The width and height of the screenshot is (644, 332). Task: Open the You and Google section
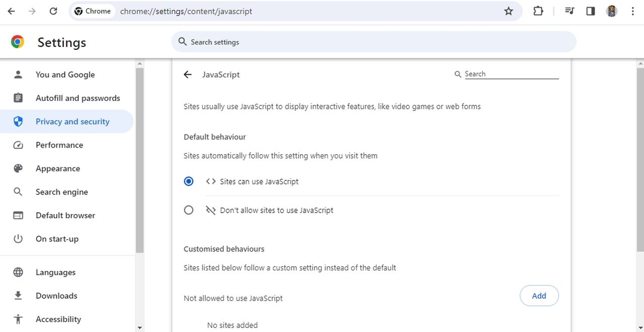tap(65, 74)
